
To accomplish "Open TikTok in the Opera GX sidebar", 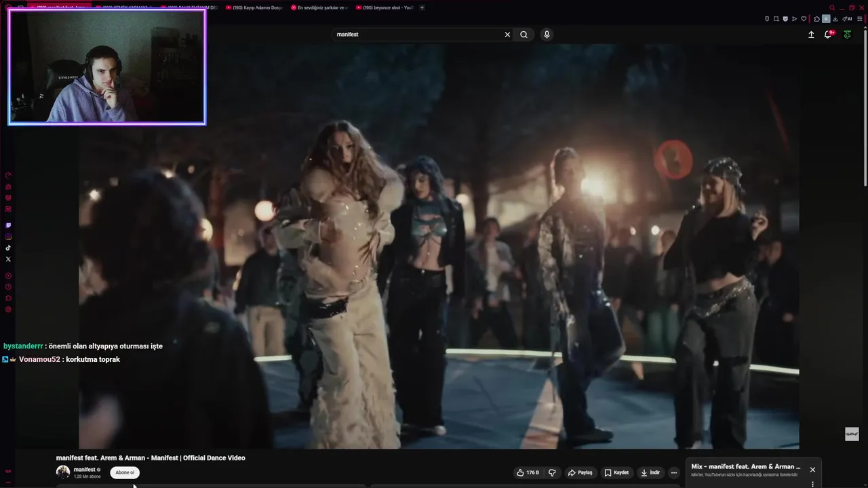I will (8, 248).
